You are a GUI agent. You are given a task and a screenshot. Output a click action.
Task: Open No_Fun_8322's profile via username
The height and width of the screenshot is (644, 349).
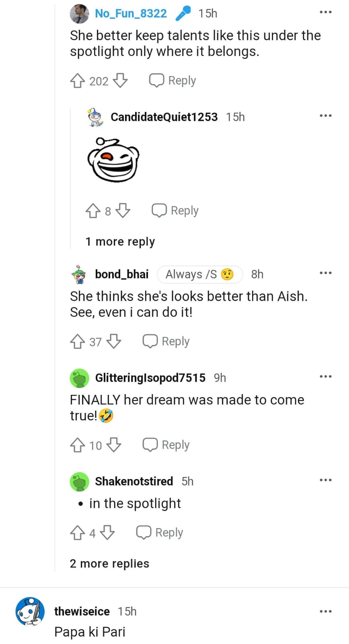point(131,13)
